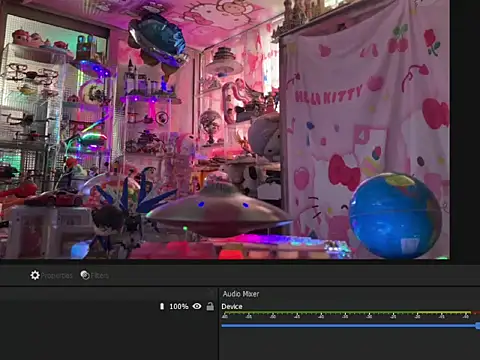Click the green Device audio level meter
Image resolution: width=480 pixels, height=360 pixels.
pos(319,313)
